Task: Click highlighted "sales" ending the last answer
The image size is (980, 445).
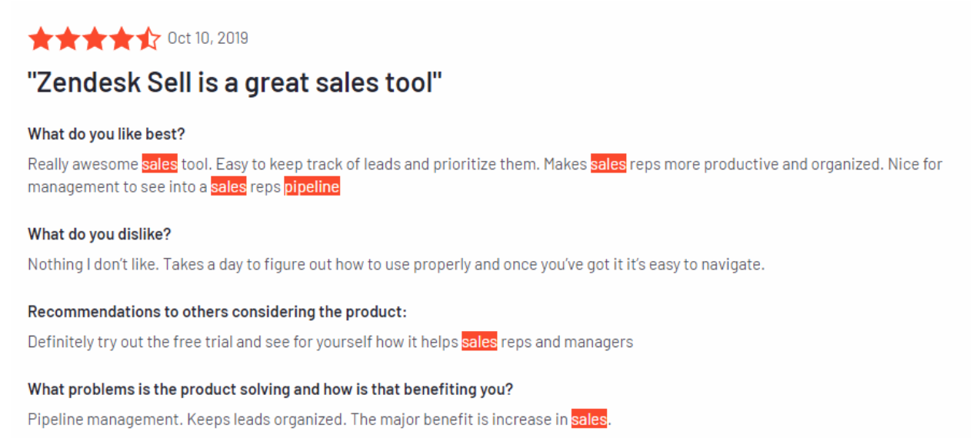Action: (x=589, y=420)
